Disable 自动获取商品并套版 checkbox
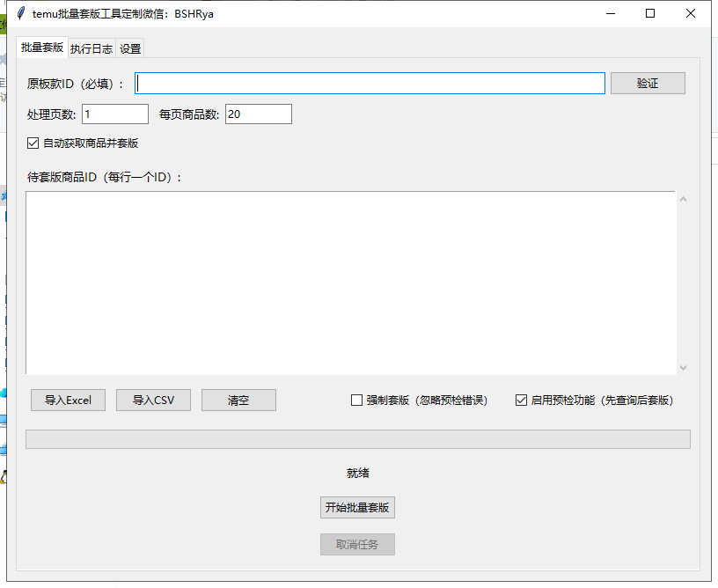The image size is (718, 588). coord(33,143)
